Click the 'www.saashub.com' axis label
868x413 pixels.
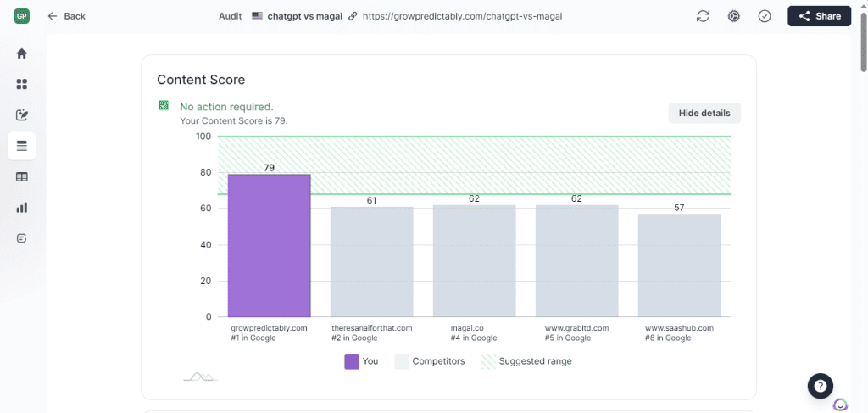tap(679, 327)
